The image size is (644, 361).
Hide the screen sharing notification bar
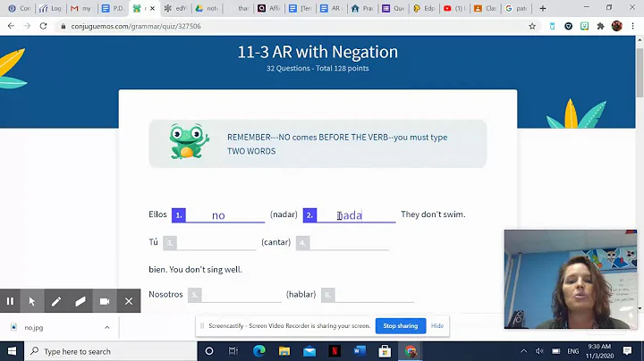click(437, 326)
